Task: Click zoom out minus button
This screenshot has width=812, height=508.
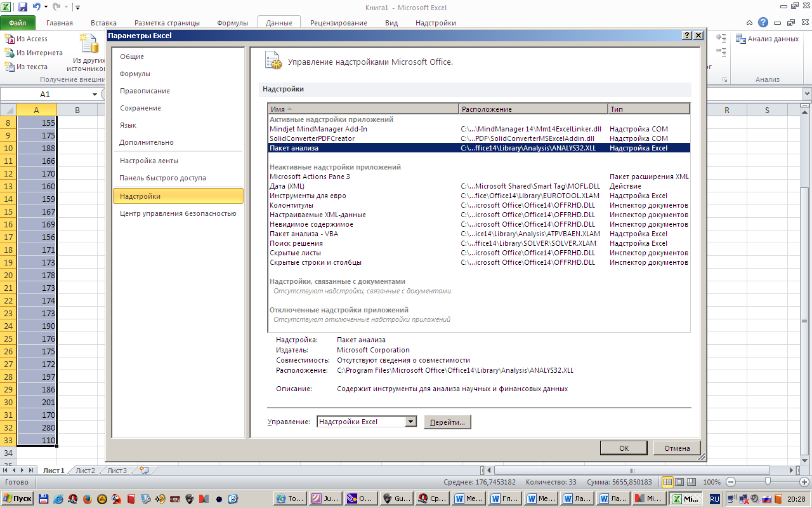Action: pyautogui.click(x=731, y=482)
